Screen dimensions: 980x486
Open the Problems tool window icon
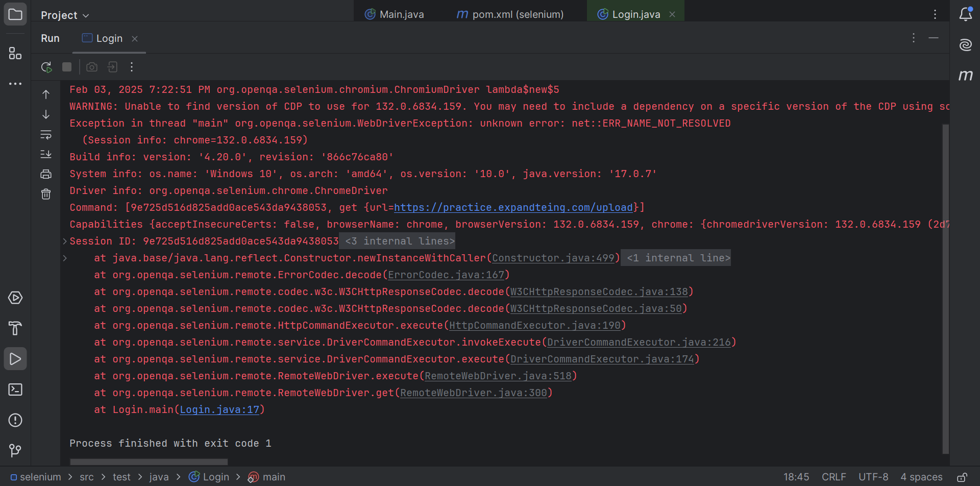(15, 420)
